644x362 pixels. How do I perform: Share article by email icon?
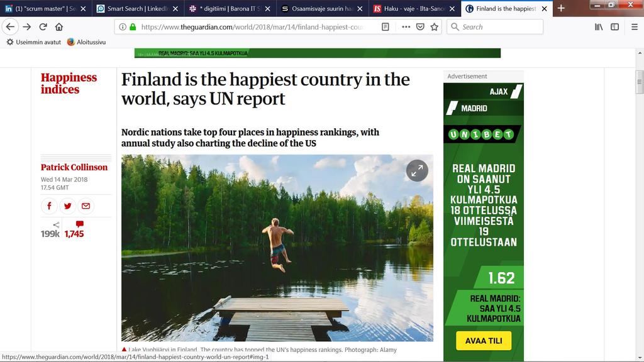[86, 206]
